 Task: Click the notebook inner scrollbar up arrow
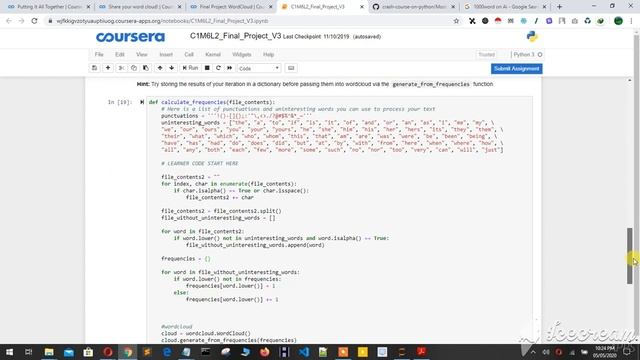[630, 80]
